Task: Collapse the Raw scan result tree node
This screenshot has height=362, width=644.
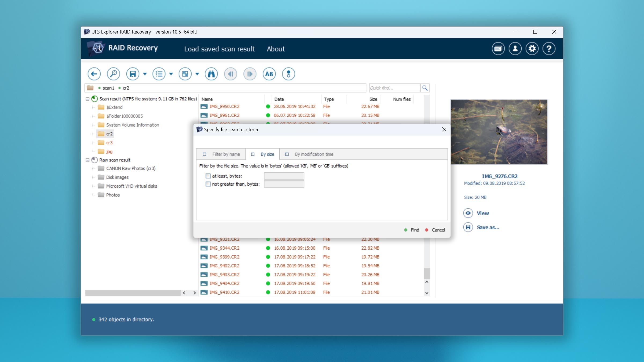Action: point(87,160)
